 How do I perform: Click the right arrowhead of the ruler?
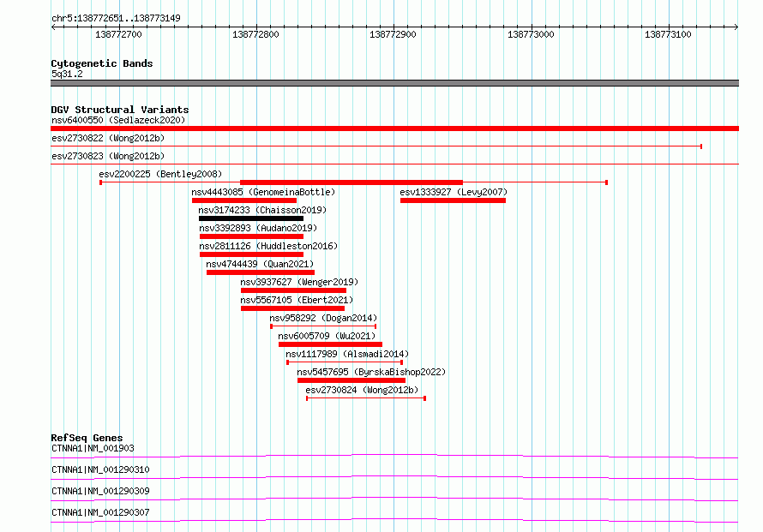tap(736, 27)
